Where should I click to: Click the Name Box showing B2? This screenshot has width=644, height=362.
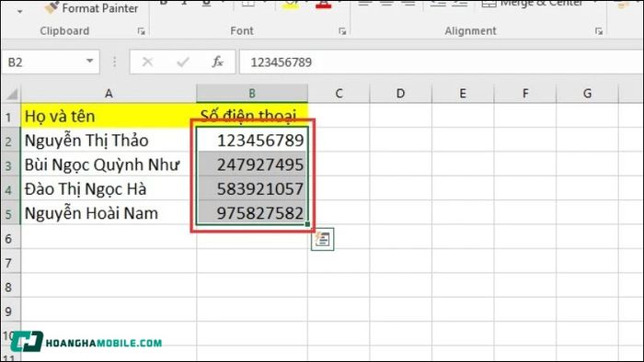coord(50,62)
